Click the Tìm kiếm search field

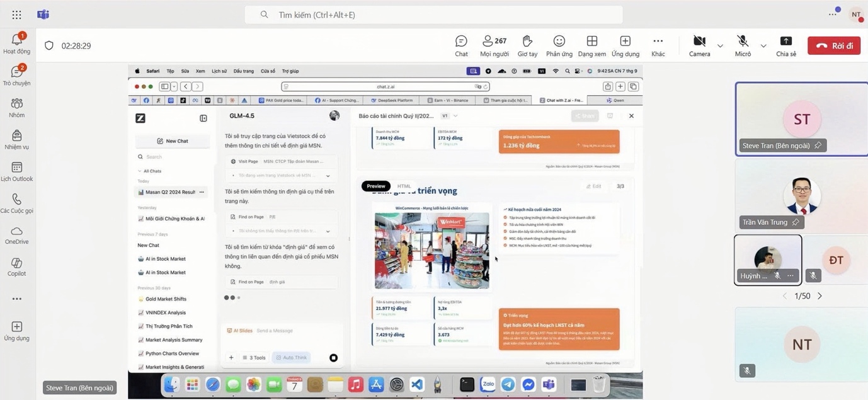click(x=433, y=14)
